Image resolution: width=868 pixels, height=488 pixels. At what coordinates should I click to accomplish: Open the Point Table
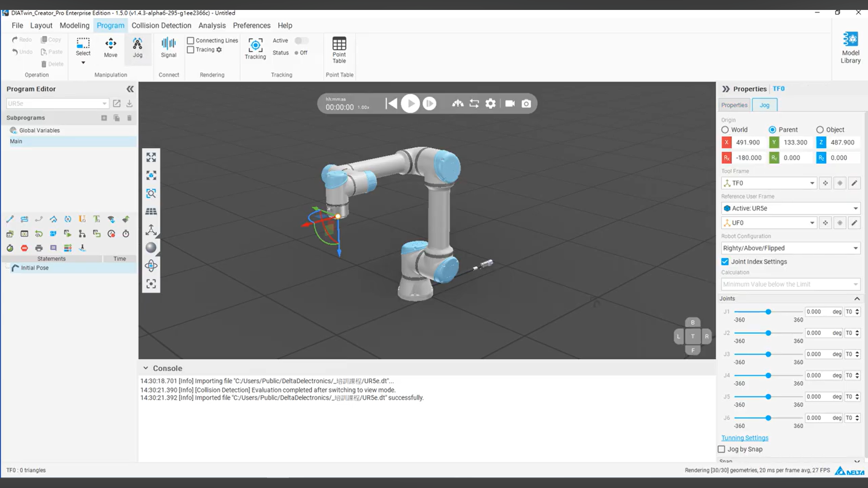(x=339, y=50)
